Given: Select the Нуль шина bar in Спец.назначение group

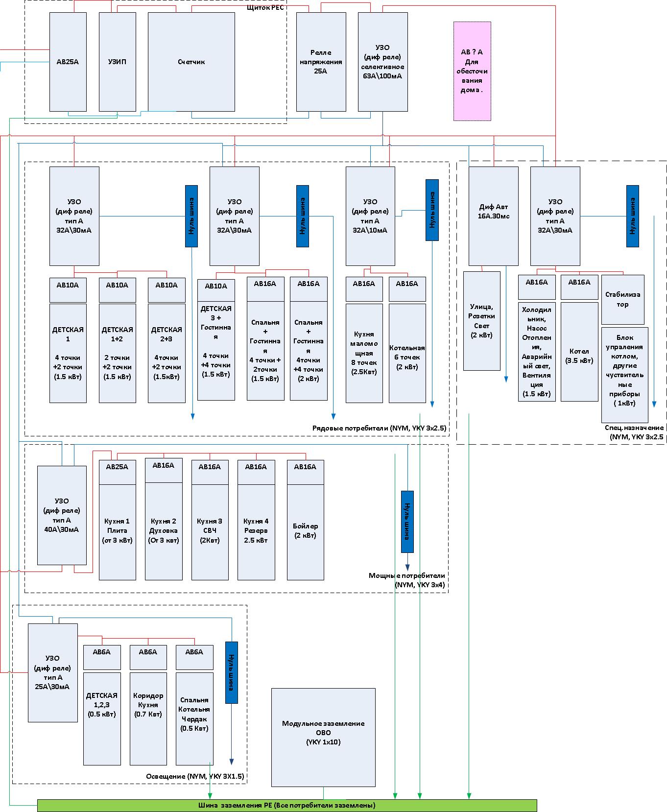Looking at the screenshot, I should coord(633,216).
